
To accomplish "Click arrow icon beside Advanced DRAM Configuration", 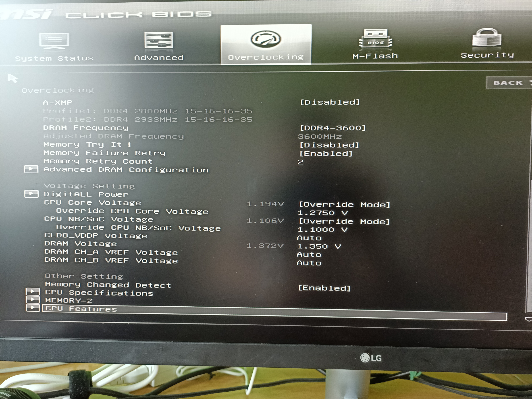I will [31, 169].
